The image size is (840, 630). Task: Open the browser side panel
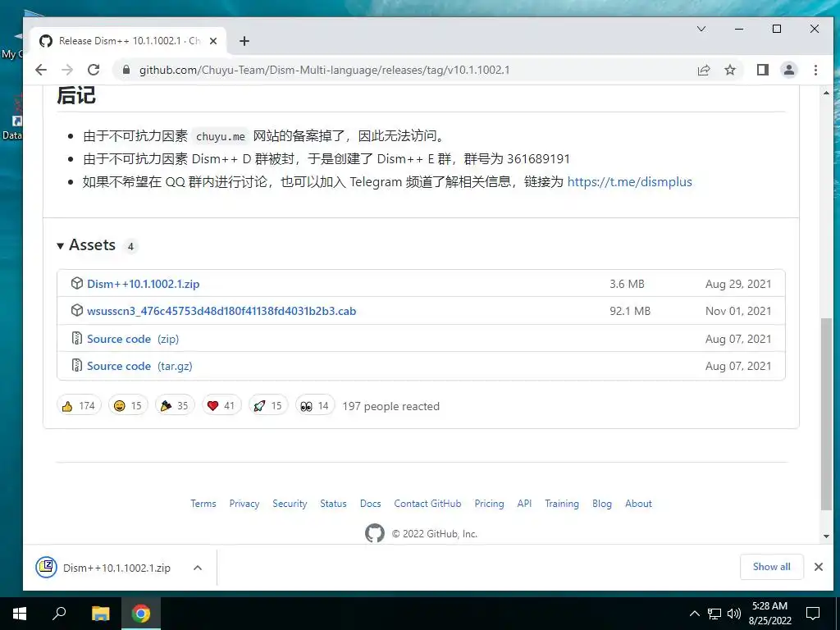pyautogui.click(x=763, y=70)
